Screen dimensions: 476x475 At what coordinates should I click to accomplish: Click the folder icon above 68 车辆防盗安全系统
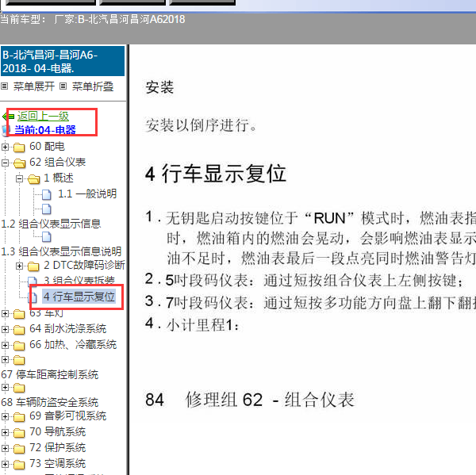point(19,388)
